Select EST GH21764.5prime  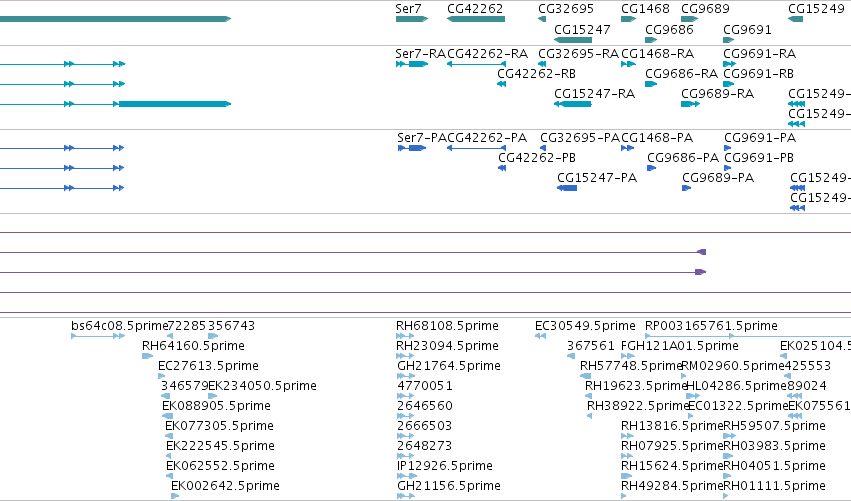[449, 366]
